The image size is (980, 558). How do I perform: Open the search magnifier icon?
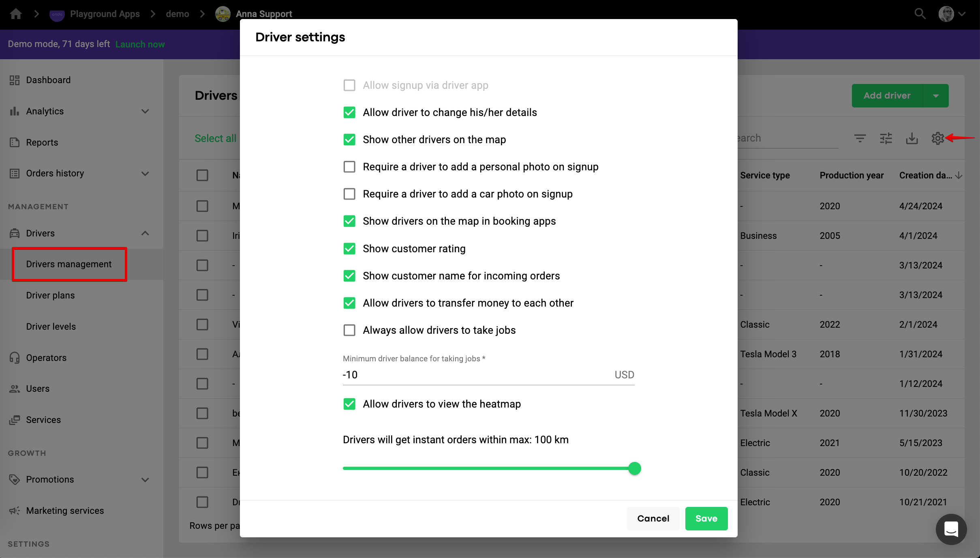pyautogui.click(x=920, y=14)
